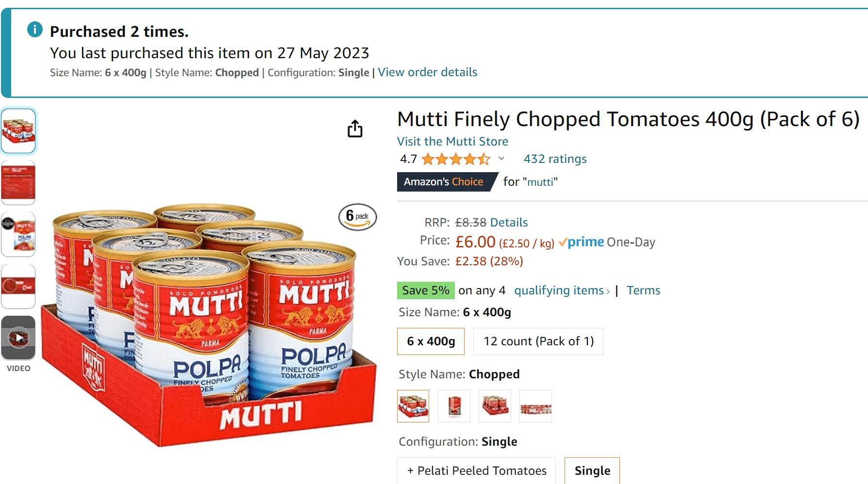
Task: Click the star rating icons
Action: click(x=456, y=159)
